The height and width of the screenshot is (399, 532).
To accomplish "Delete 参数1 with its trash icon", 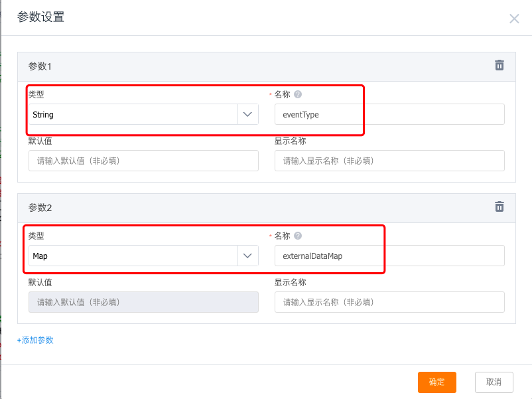I will pyautogui.click(x=499, y=65).
